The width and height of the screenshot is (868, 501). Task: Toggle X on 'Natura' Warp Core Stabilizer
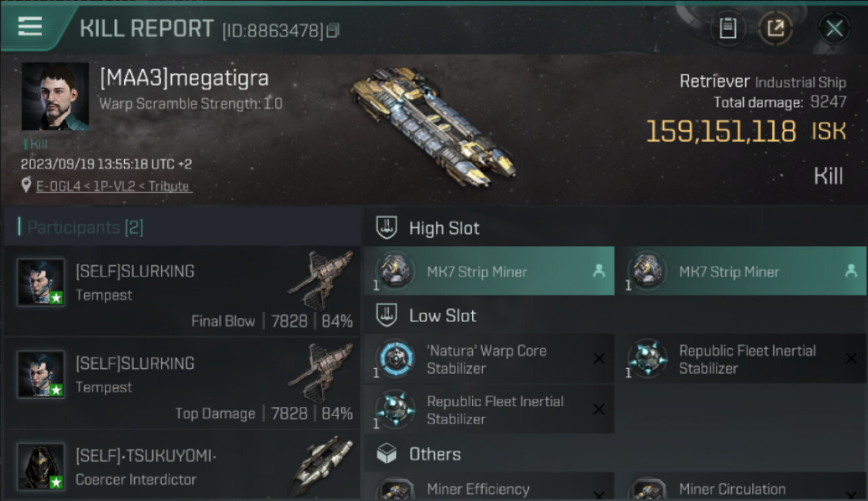pyautogui.click(x=599, y=359)
